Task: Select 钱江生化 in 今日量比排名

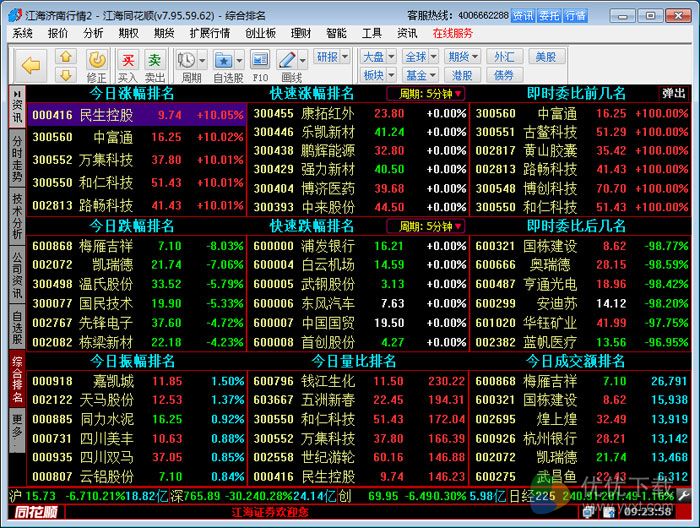Action: pos(358,381)
